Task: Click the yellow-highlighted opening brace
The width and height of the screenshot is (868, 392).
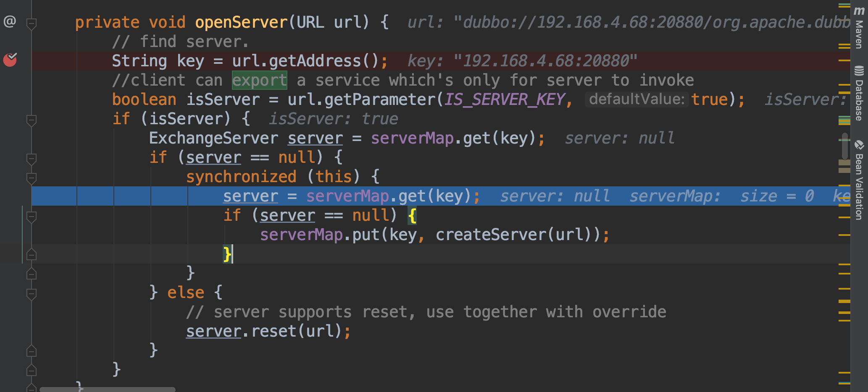Action: [x=412, y=216]
